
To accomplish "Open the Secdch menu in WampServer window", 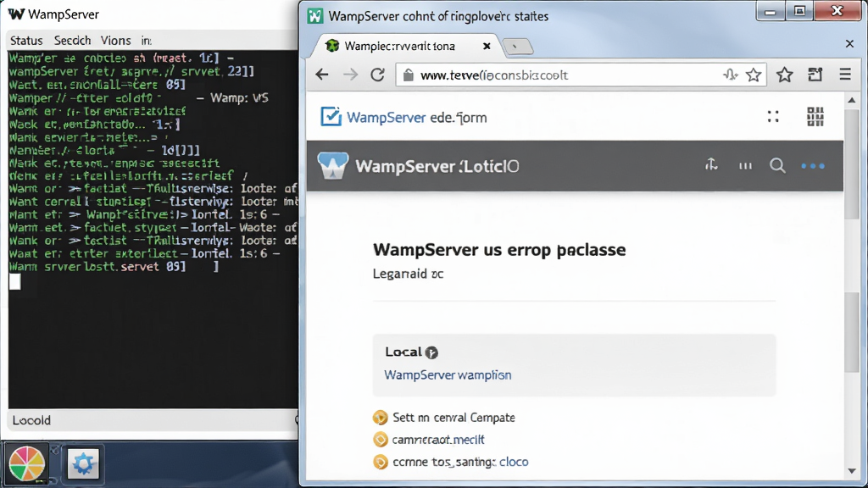I will click(x=73, y=41).
